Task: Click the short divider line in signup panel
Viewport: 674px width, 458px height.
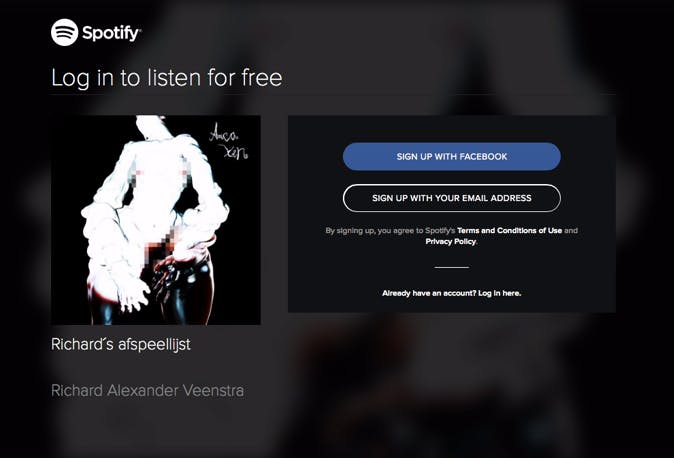Action: [x=452, y=267]
